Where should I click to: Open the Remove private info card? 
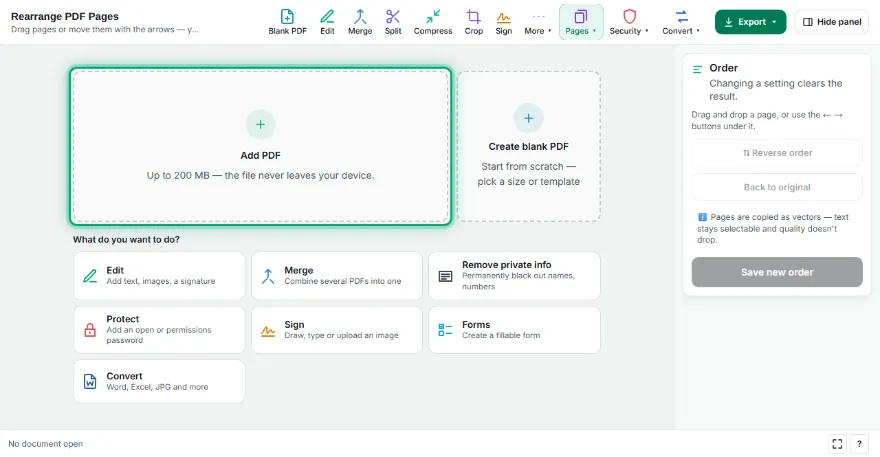tap(514, 275)
